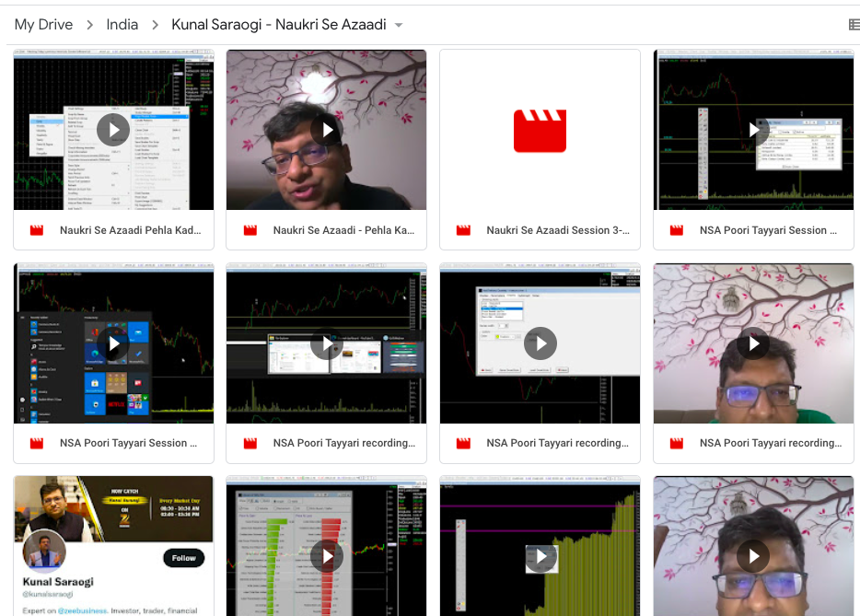This screenshot has width=860, height=616.
Task: Select file named Naukri Se Azaadi - Pehla Ka...
Action: click(x=343, y=230)
